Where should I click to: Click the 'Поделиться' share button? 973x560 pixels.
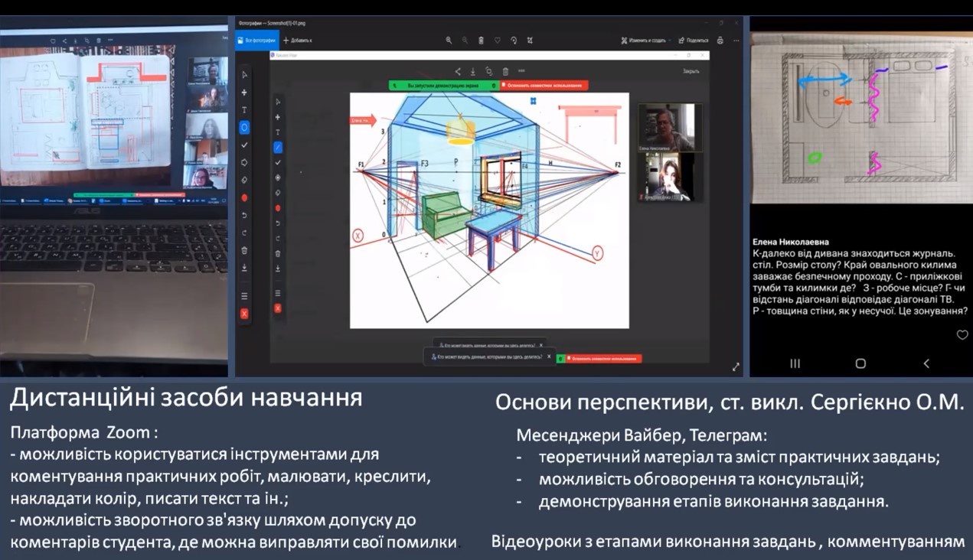coord(693,40)
